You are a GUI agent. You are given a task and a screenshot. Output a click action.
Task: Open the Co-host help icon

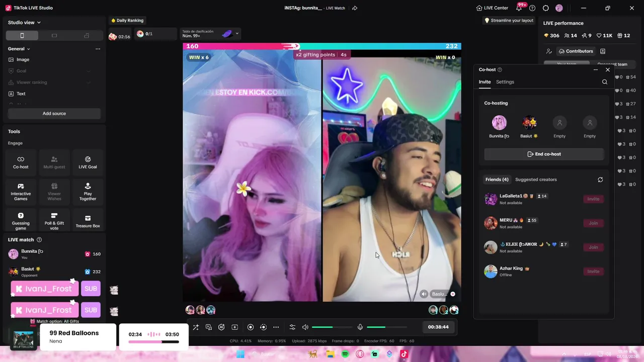(x=500, y=70)
